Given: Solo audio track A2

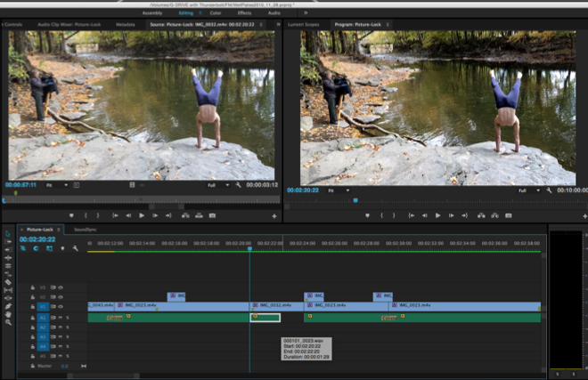Looking at the screenshot, I should [68, 327].
